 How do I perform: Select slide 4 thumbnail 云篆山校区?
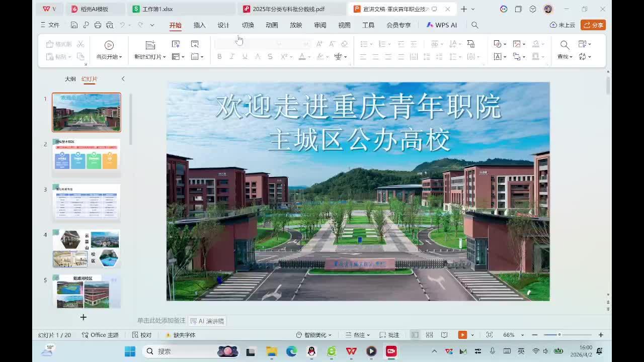coord(87,248)
